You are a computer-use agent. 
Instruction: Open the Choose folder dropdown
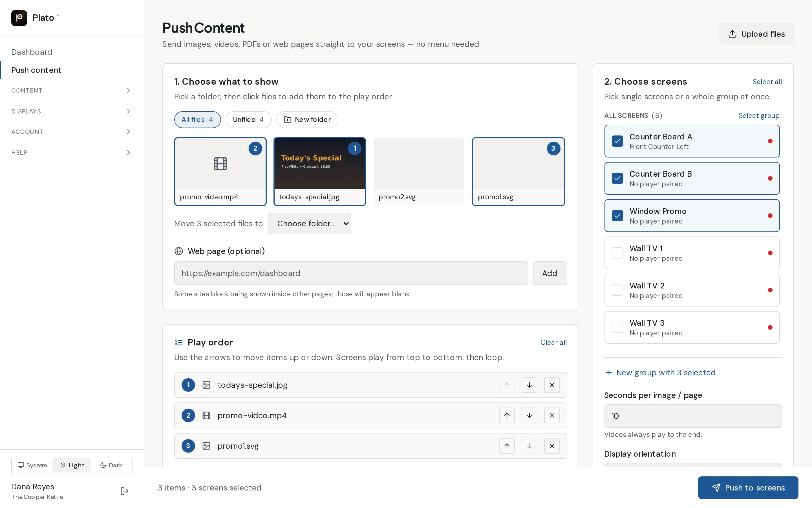point(309,224)
